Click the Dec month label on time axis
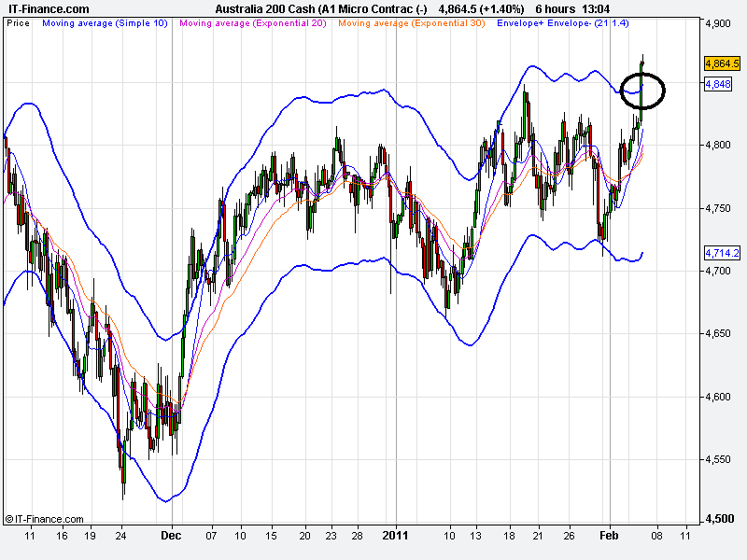This screenshot has height=560, width=747. 171,536
